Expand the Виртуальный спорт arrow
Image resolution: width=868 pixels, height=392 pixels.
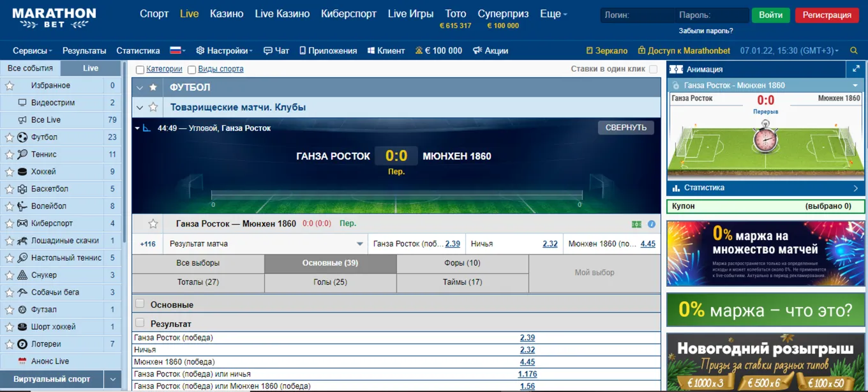(113, 379)
